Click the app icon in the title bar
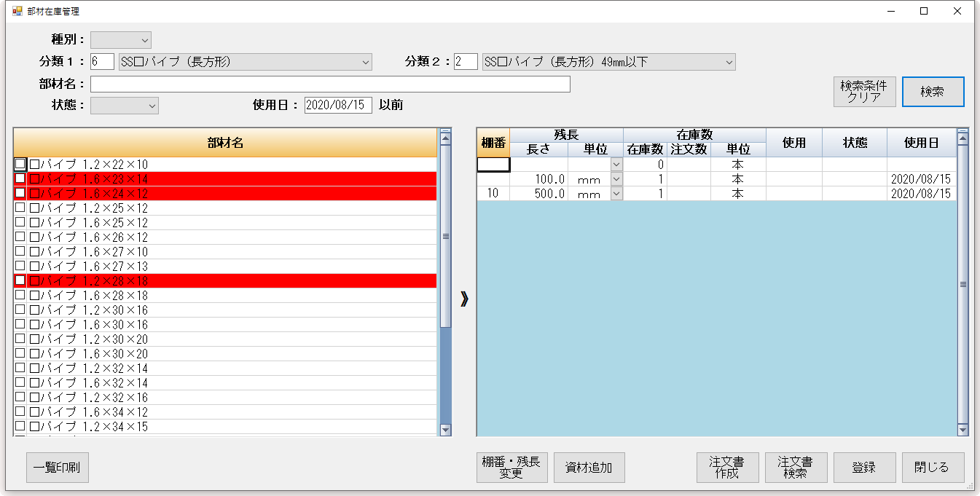This screenshot has height=496, width=980. 17,12
